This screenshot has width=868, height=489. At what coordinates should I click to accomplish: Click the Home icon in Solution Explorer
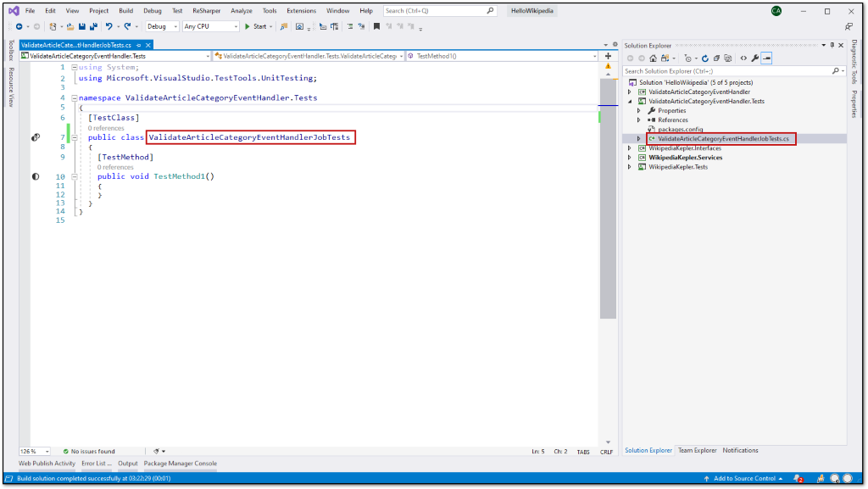pos(654,58)
